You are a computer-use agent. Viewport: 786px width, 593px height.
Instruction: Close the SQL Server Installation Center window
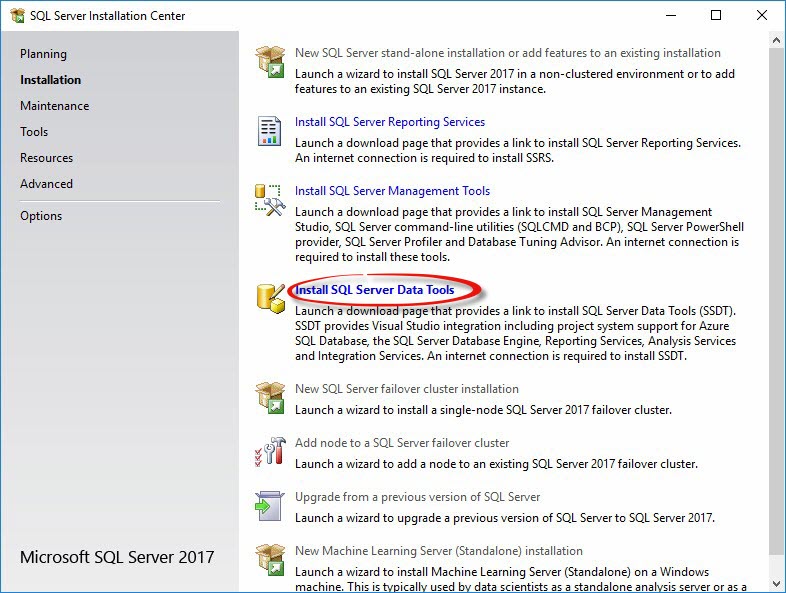[x=761, y=16]
